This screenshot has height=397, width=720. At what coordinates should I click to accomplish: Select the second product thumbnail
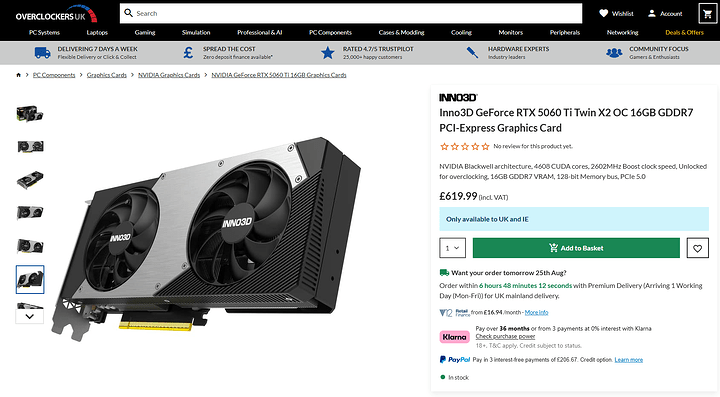[30, 146]
